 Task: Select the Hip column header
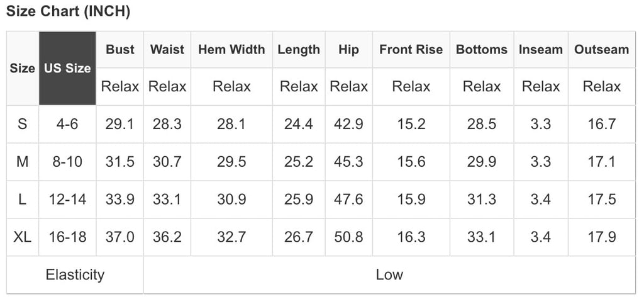coord(348,50)
